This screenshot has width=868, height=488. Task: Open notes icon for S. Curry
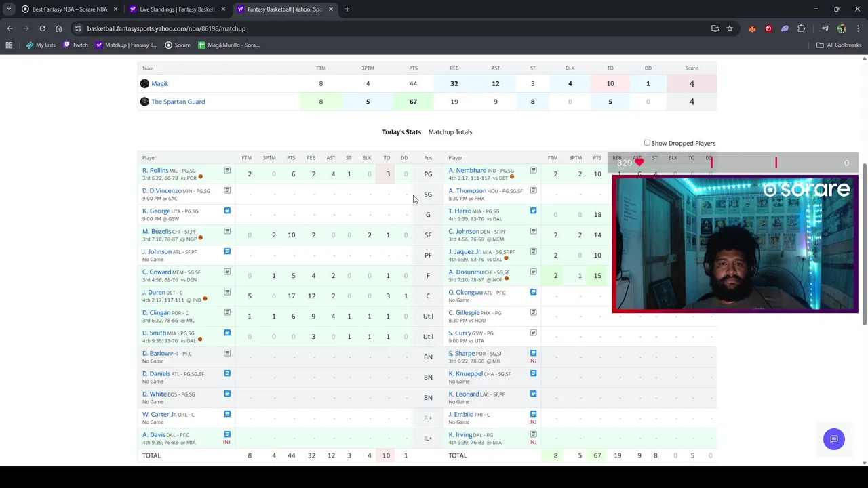click(x=533, y=333)
